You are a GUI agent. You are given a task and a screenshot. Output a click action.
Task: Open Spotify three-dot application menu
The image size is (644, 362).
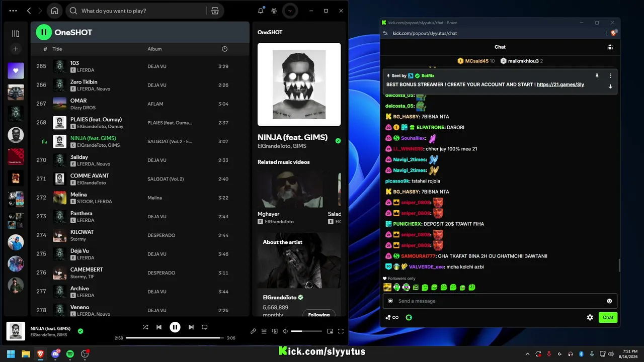click(x=13, y=11)
